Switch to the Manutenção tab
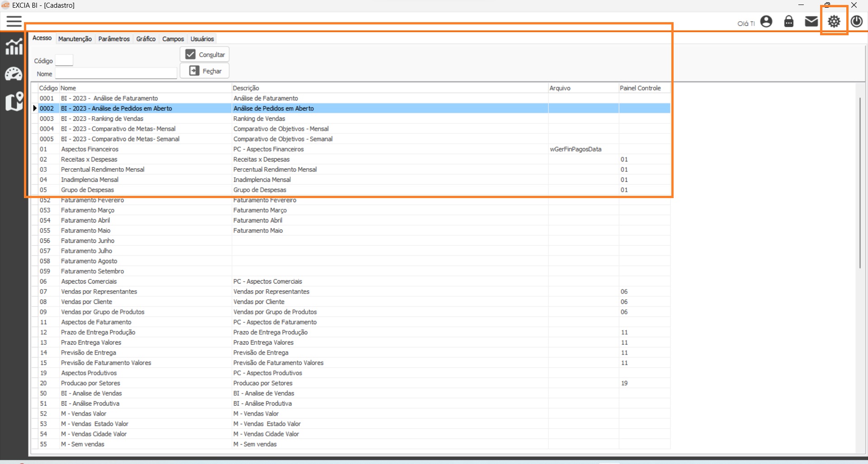This screenshot has width=868, height=464. coord(75,39)
